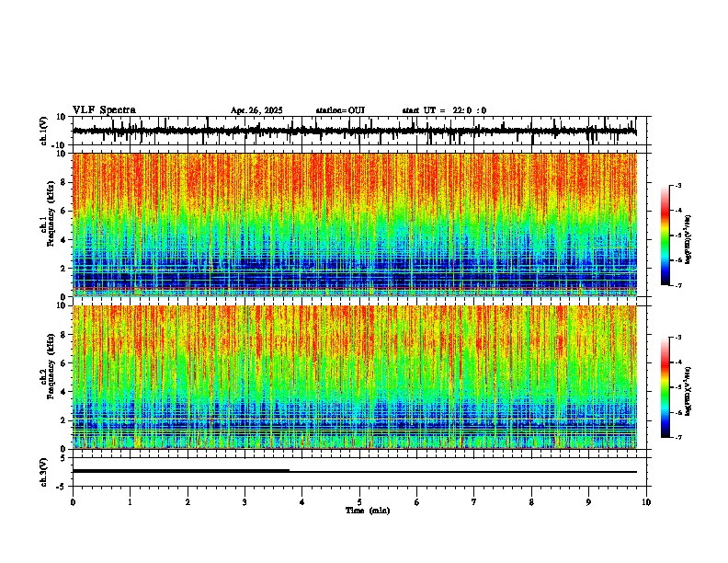This screenshot has width=728, height=563.
Task: Click time axis tick label '5'
Action: [359, 502]
